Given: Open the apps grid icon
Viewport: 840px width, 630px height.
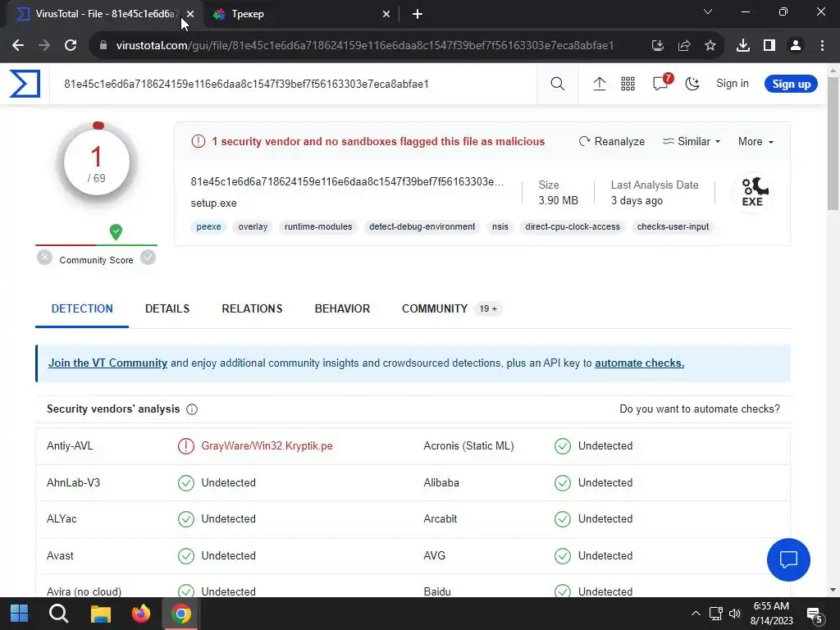Looking at the screenshot, I should tap(628, 84).
